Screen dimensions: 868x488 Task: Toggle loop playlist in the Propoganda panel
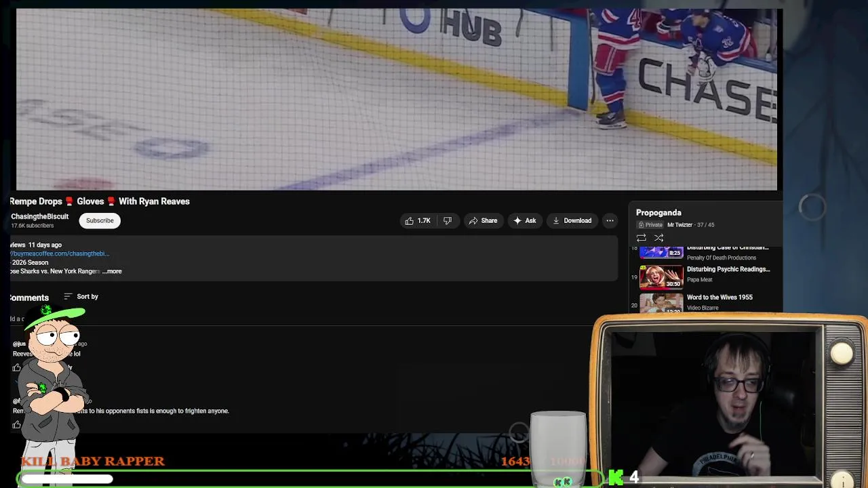[641, 238]
